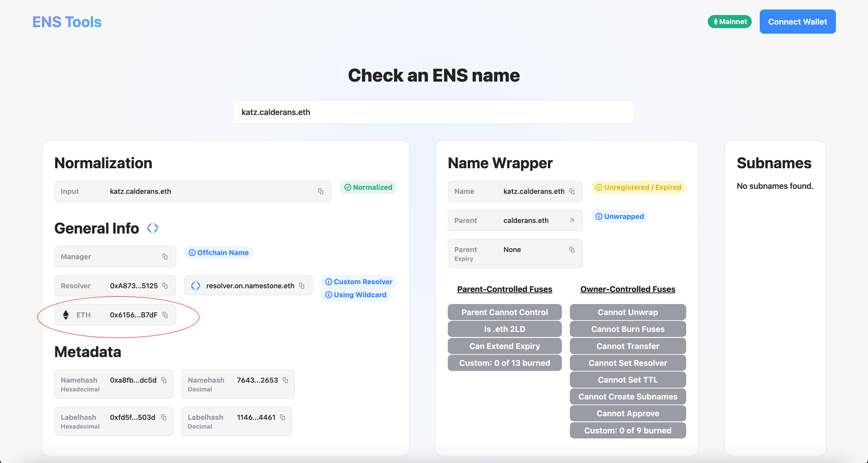Click parent name calderans.eth text
This screenshot has height=463, width=868.
coord(526,220)
